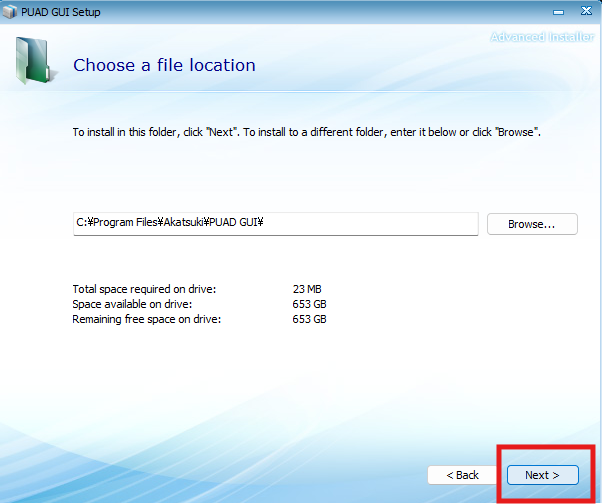Click 'Space available on drive' label
This screenshot has height=504, width=602.
pyautogui.click(x=132, y=304)
